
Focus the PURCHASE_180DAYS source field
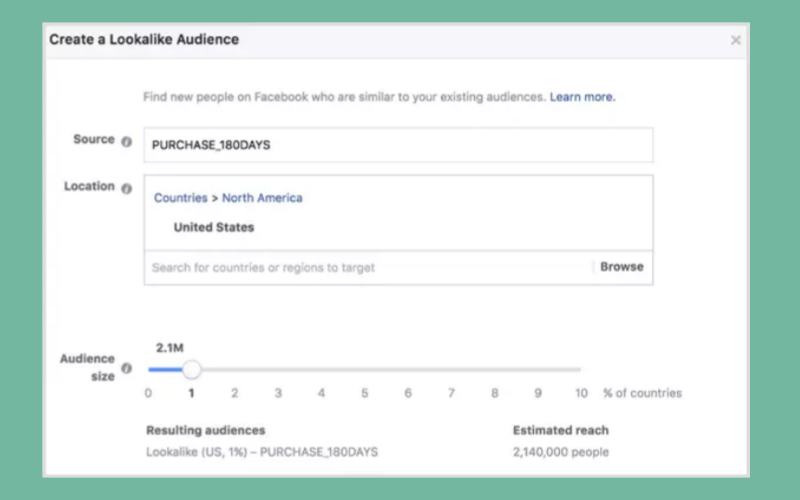tap(398, 145)
